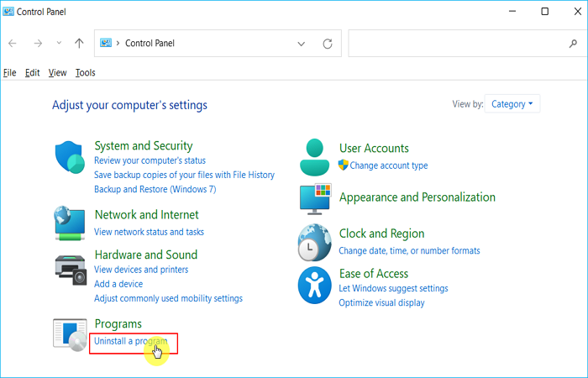Open User Accounts category
This screenshot has width=588, height=378.
click(374, 148)
